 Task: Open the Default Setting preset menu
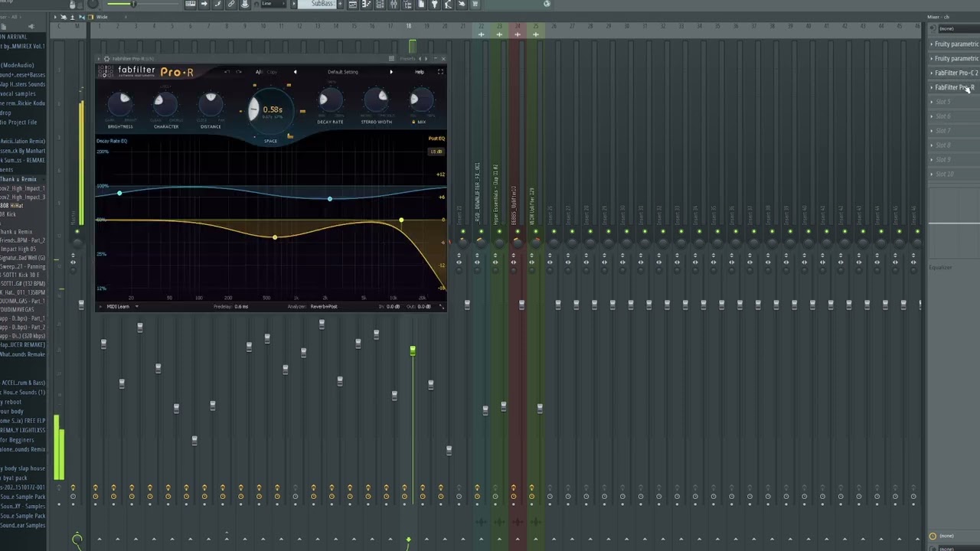pyautogui.click(x=343, y=72)
